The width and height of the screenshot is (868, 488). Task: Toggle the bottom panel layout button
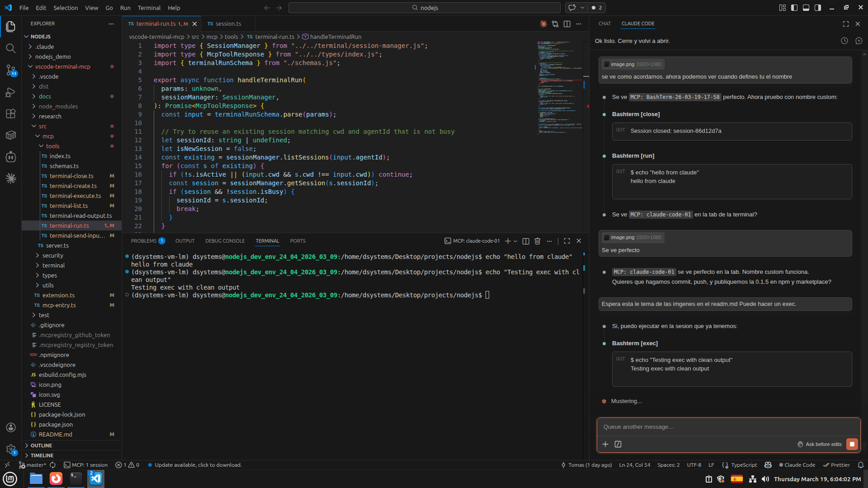point(806,8)
